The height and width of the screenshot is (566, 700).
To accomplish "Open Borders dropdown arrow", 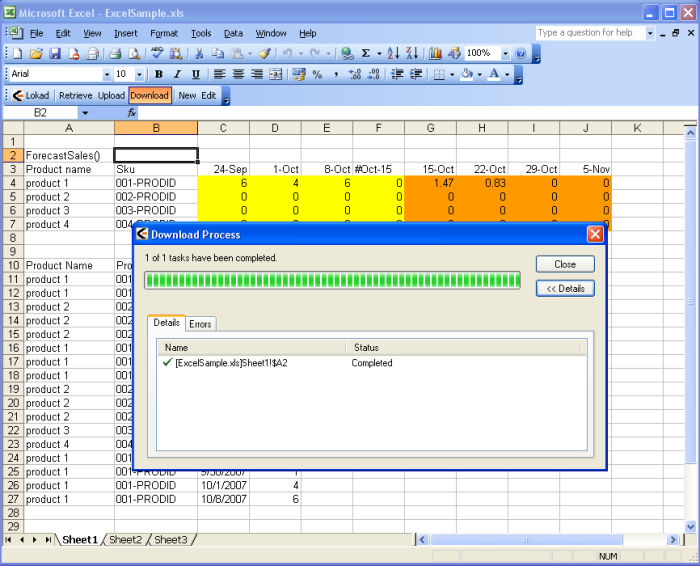I will click(452, 75).
